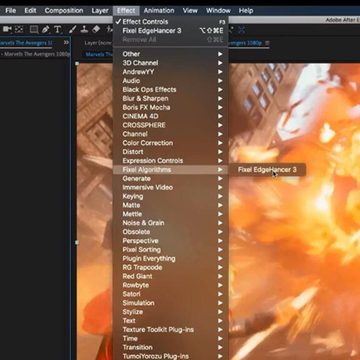The image size is (360, 360).
Task: Open the File menu
Action: [11, 11]
